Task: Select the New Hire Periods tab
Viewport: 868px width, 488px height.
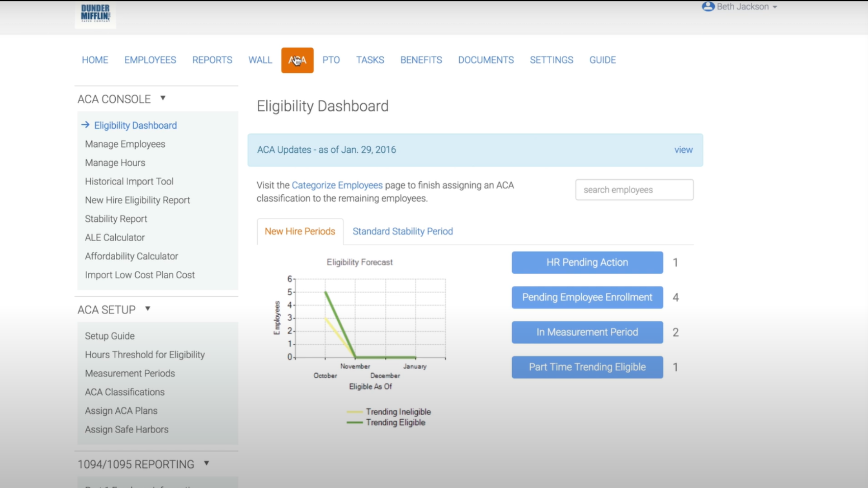Action: point(300,231)
